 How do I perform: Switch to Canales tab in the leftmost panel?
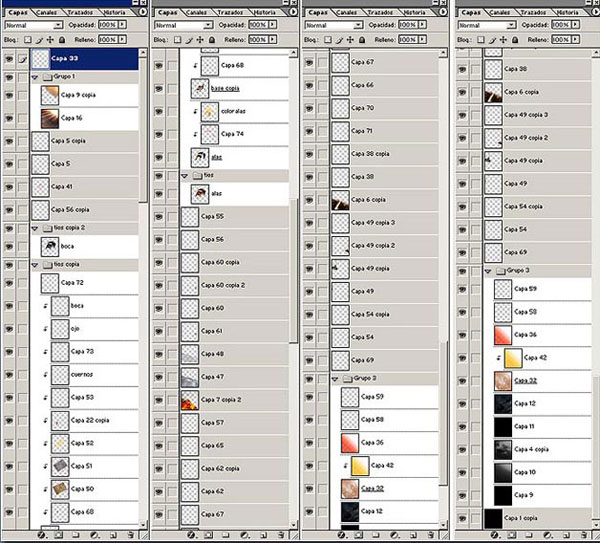coord(47,13)
